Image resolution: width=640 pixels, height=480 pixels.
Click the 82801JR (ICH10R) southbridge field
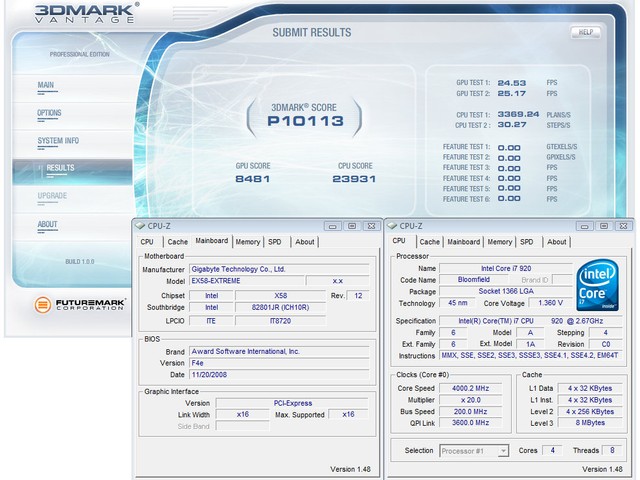[x=280, y=307]
